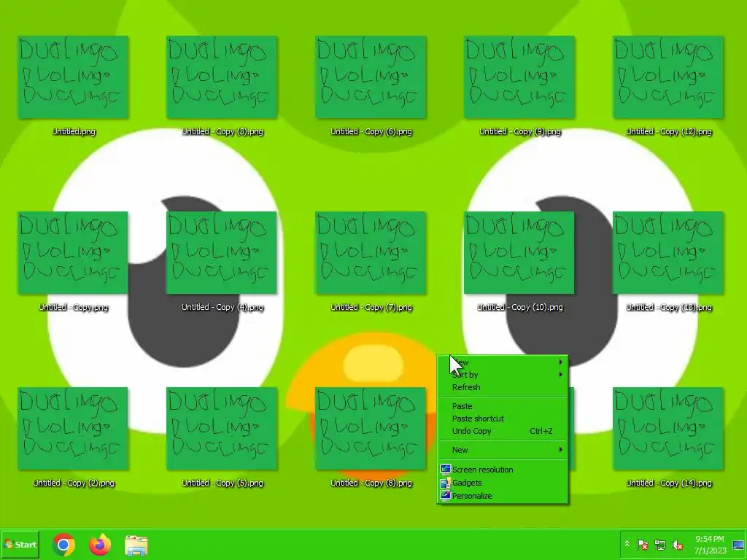Expand the Sort by submenu
Screen dimensions: 747x560
[503, 375]
